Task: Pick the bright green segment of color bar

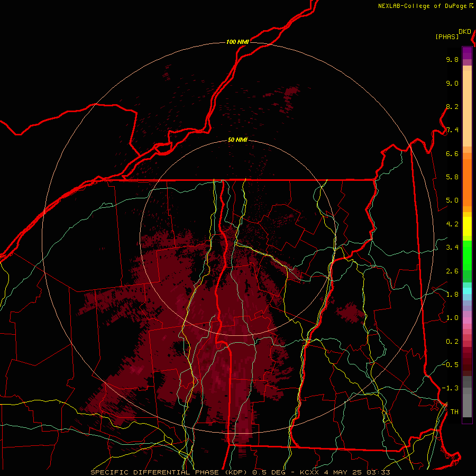Action: coord(467,255)
